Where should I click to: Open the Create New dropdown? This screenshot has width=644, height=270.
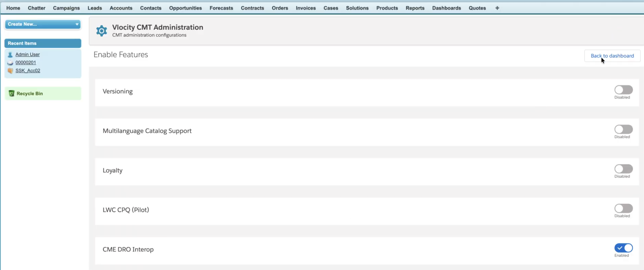43,24
